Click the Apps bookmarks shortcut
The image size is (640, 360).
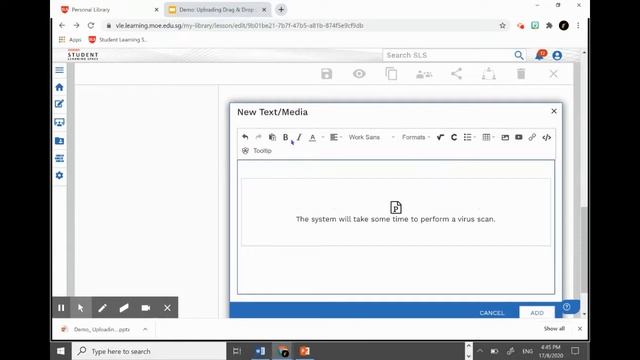(x=70, y=40)
